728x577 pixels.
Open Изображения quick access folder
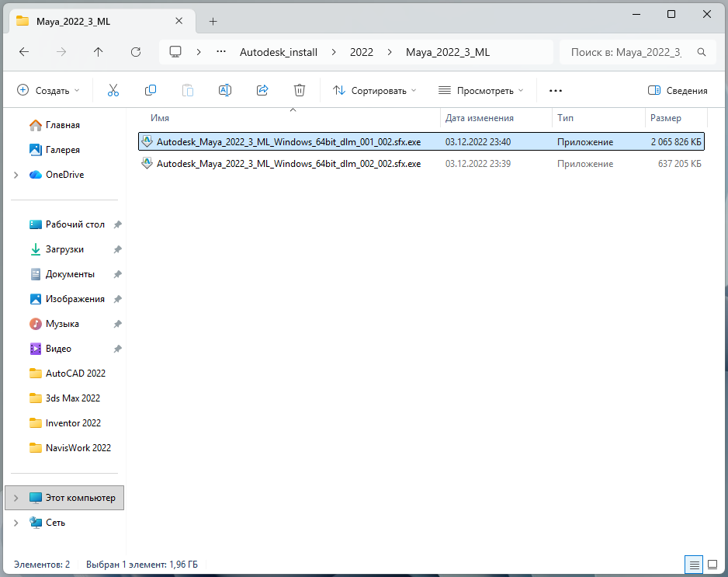75,299
